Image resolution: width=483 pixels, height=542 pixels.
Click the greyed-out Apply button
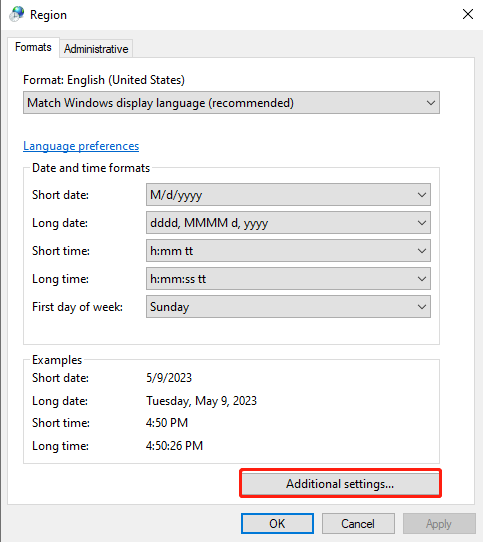pyautogui.click(x=439, y=523)
